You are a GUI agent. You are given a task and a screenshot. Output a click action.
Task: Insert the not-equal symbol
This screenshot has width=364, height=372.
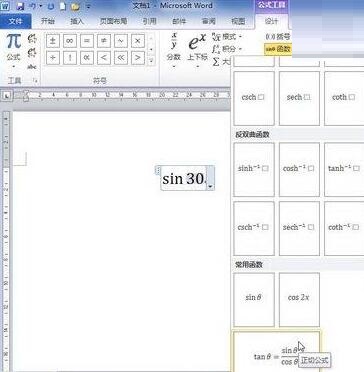[104, 41]
